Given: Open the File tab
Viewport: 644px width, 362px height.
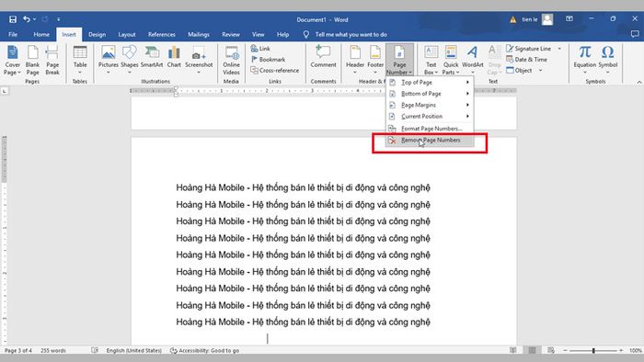Looking at the screenshot, I should click(x=13, y=34).
